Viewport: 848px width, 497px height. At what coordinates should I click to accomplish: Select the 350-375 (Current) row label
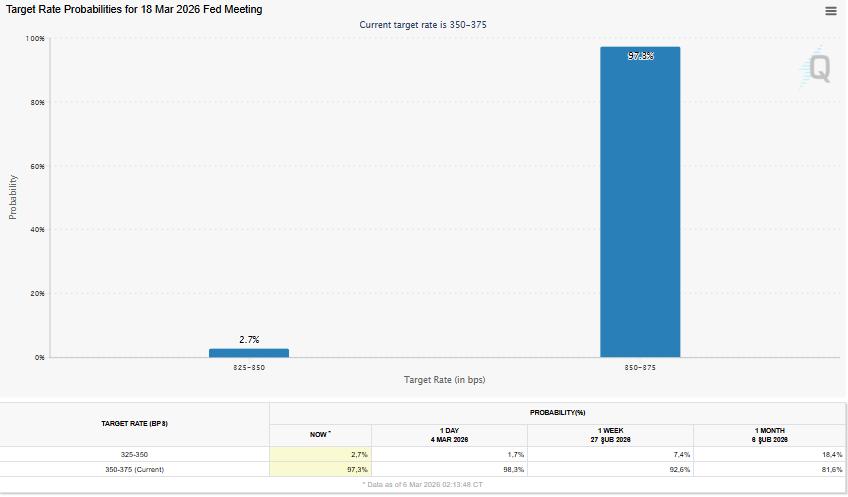(x=135, y=469)
